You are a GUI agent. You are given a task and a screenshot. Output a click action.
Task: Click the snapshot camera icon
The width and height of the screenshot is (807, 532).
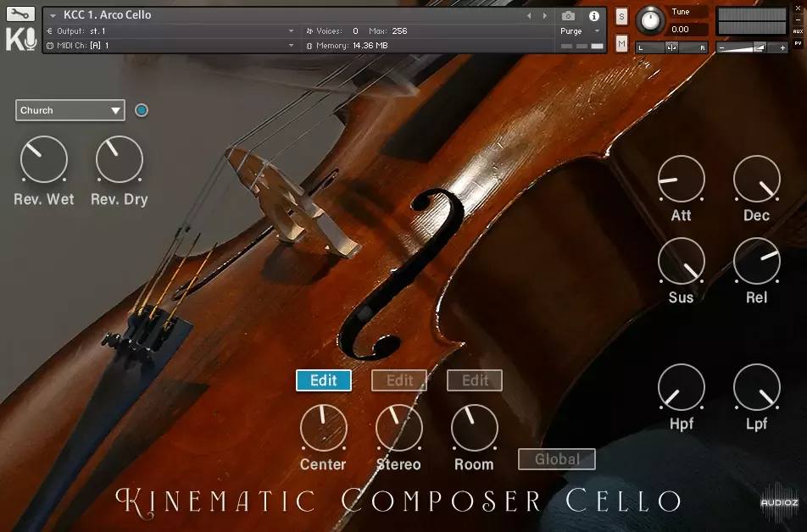[567, 16]
